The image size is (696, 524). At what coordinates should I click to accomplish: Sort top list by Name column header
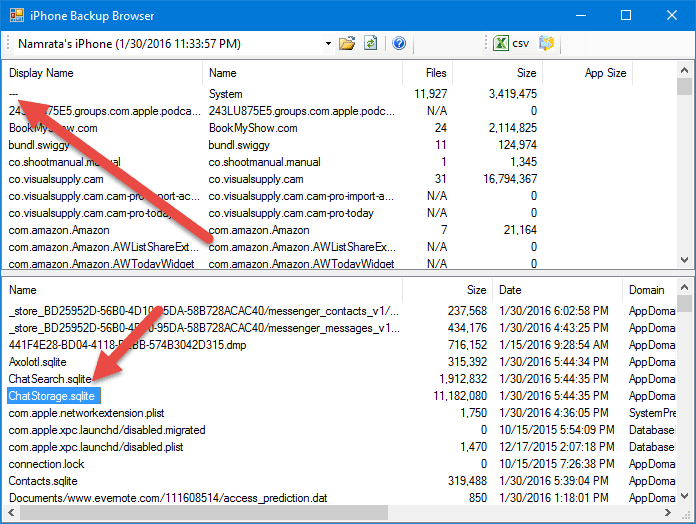(x=303, y=73)
